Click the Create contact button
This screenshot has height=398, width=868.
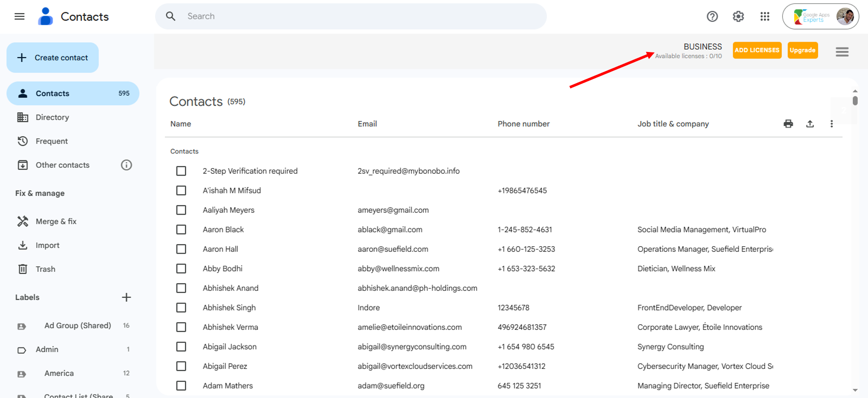coord(53,58)
